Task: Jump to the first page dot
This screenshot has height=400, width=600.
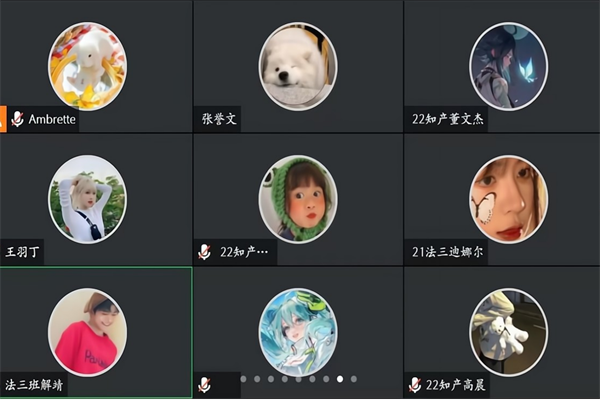Action: tap(243, 379)
